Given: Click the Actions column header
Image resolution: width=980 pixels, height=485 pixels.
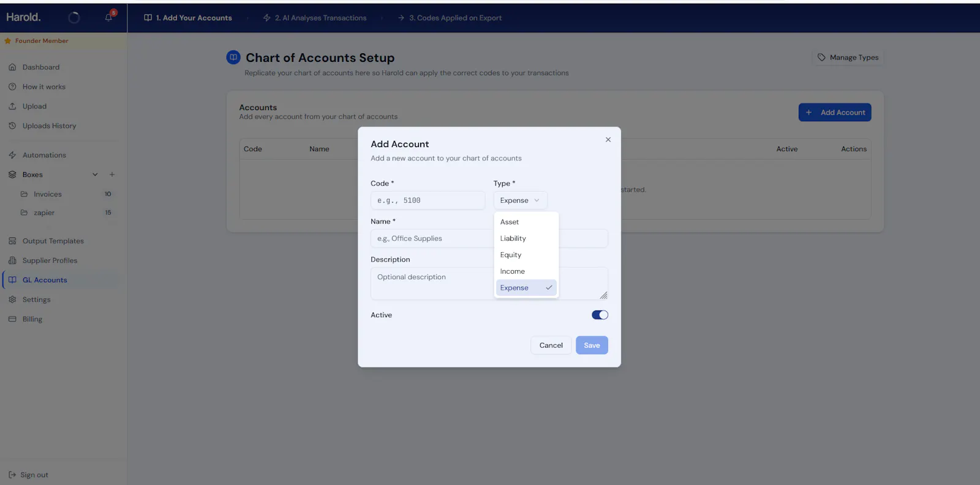Looking at the screenshot, I should [854, 149].
